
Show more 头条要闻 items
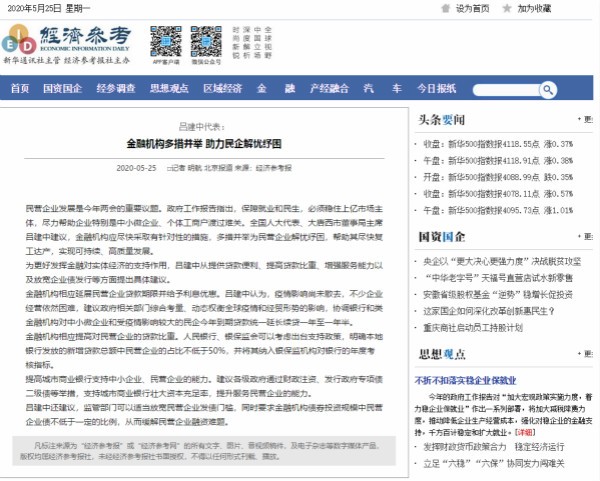[585, 119]
